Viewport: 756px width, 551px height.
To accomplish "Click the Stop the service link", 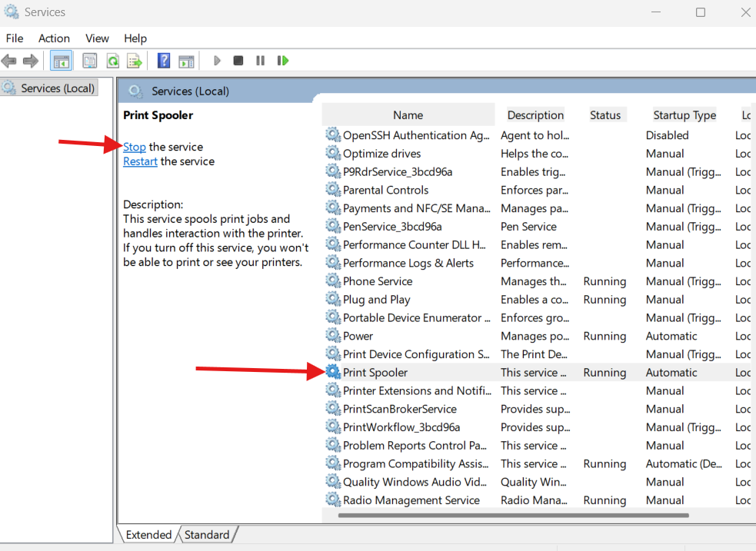I will [135, 147].
